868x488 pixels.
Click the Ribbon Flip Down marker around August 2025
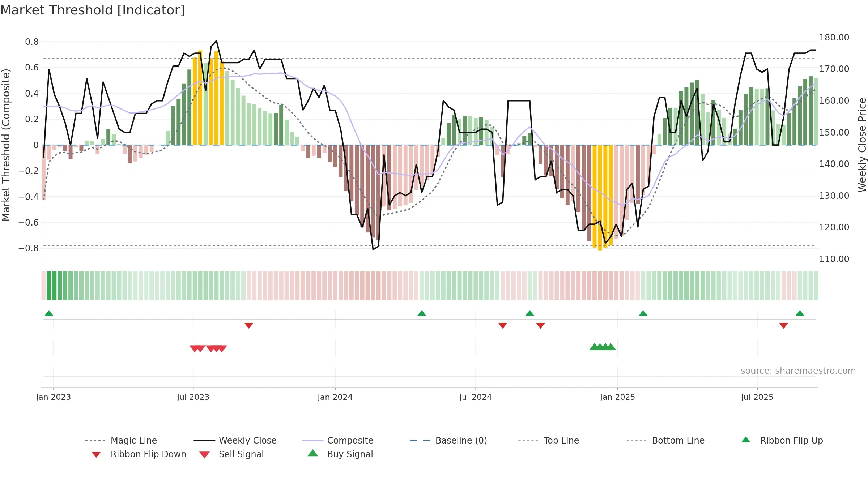(784, 326)
